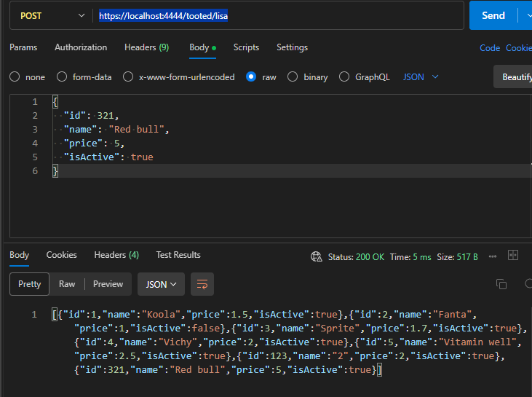Click the network warning globe icon
The height and width of the screenshot is (397, 532).
316,256
